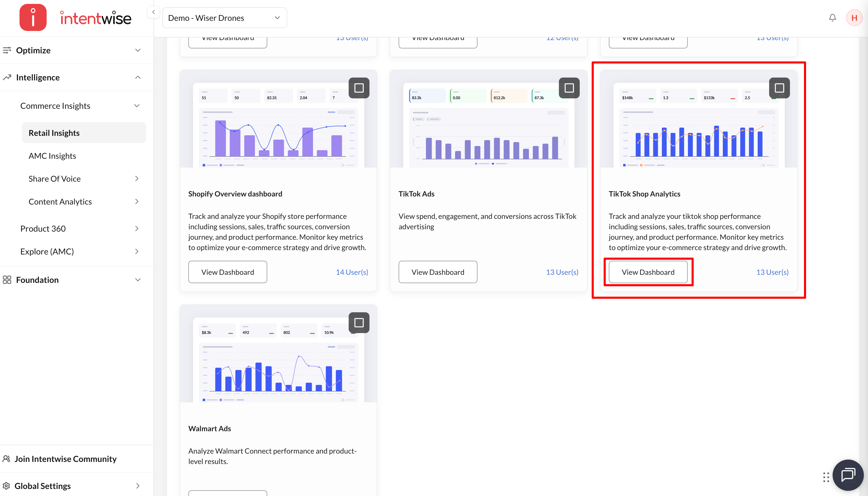The image size is (868, 496).
Task: Click the TikTok Shop Analytics preview thumbnail
Action: 699,119
